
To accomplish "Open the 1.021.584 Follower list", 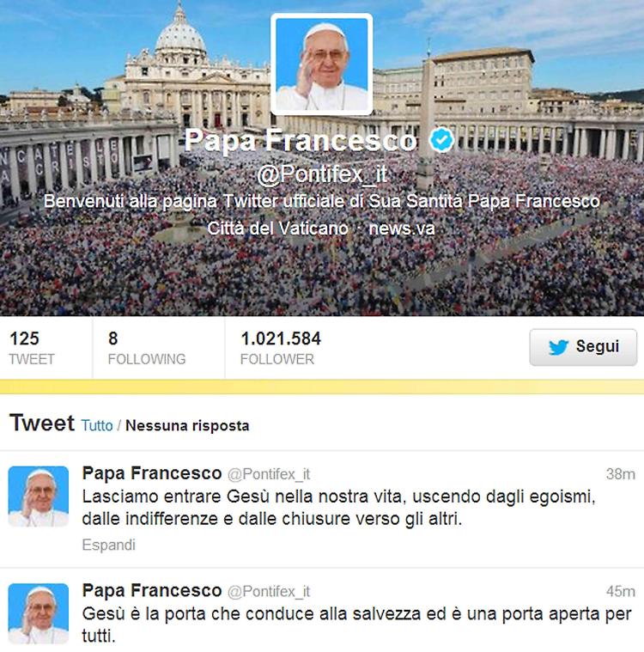I will [x=281, y=348].
